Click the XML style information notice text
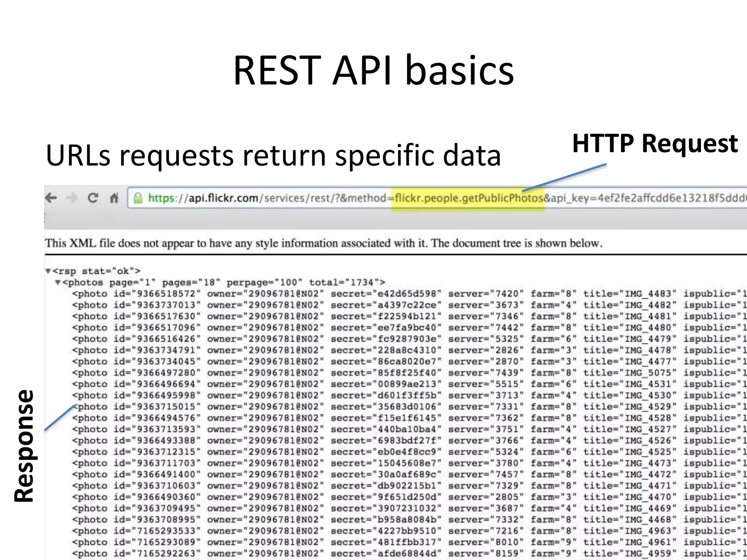 point(324,243)
